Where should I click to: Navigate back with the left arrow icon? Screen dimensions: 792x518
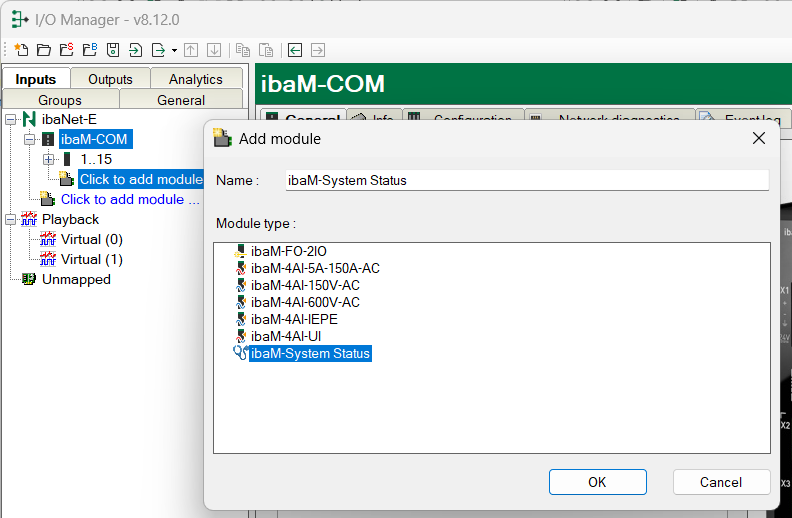tap(295, 50)
